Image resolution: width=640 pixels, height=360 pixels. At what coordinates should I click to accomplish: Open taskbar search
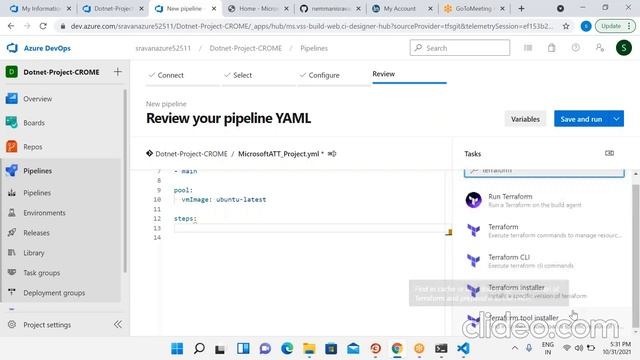point(199,349)
